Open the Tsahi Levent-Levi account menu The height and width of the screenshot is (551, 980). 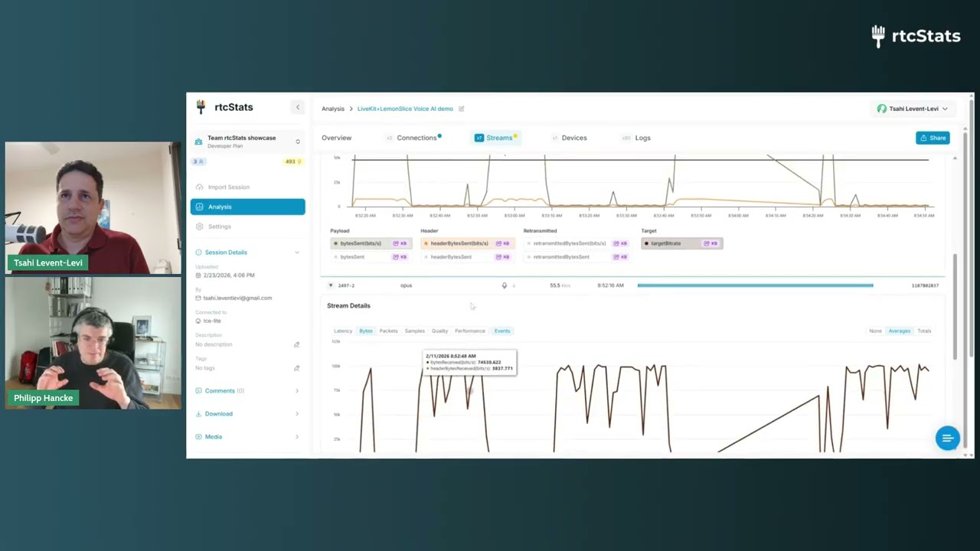tap(913, 109)
